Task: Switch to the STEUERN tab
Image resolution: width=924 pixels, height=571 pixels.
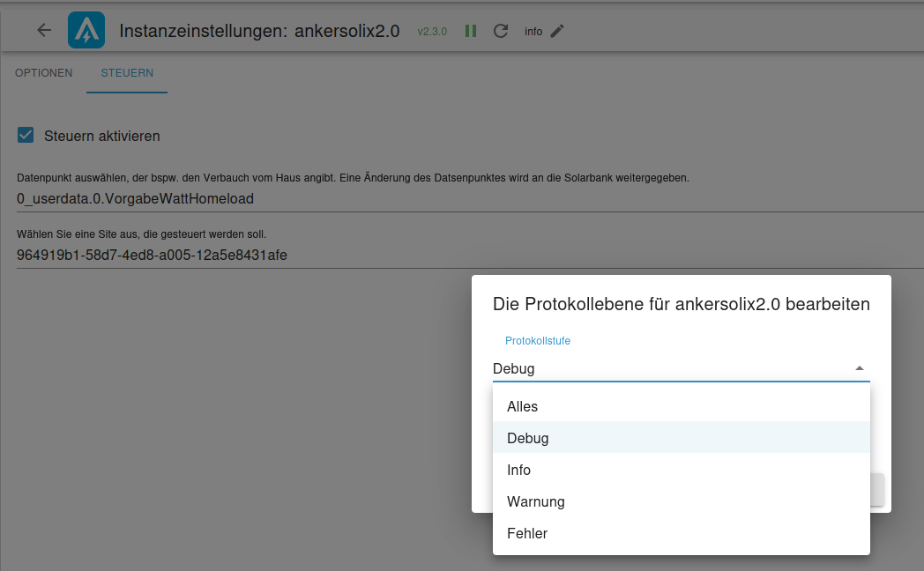Action: click(127, 73)
